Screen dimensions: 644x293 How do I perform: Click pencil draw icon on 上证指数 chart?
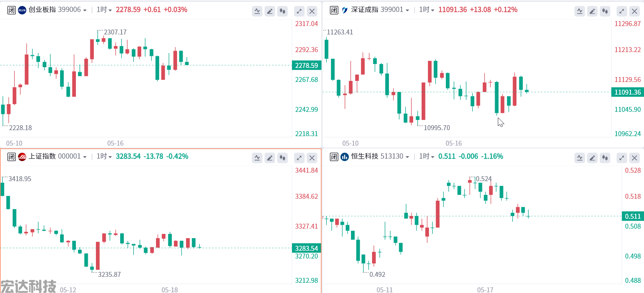270,158
